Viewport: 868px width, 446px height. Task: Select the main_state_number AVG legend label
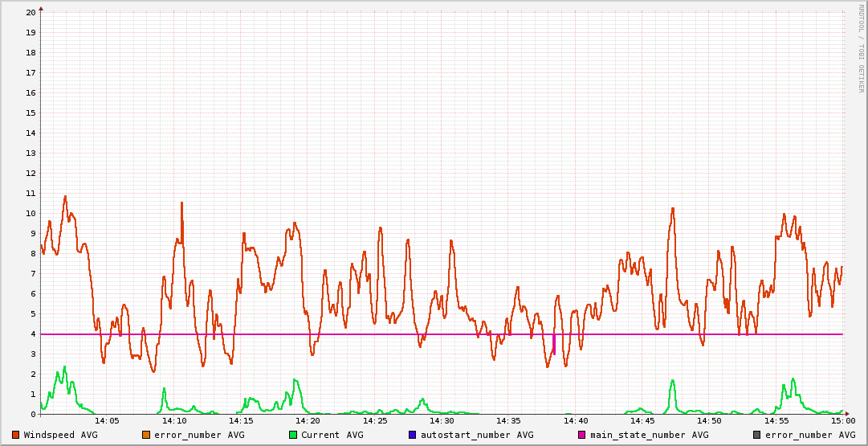click(x=649, y=436)
